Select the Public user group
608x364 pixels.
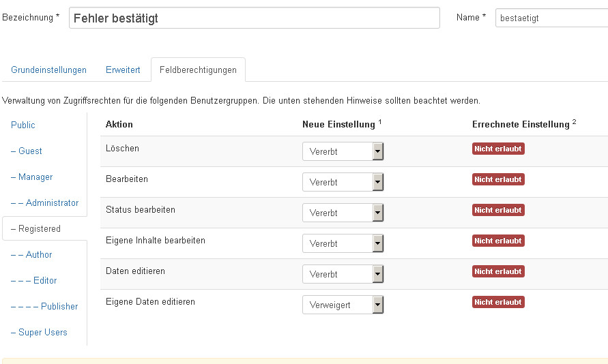coord(23,125)
